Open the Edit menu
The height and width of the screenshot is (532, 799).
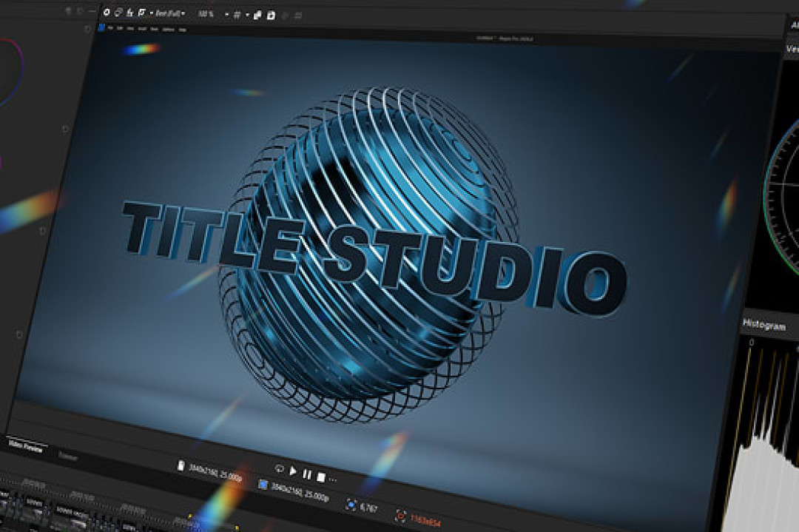click(120, 29)
